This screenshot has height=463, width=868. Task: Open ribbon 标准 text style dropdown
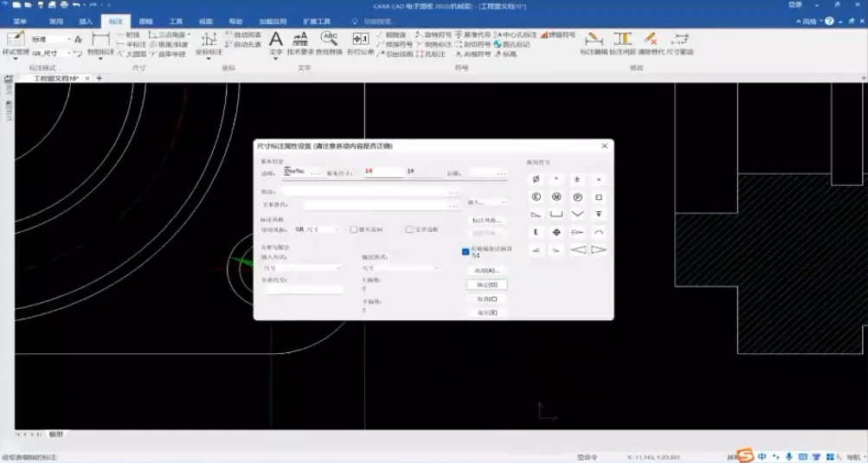[50, 39]
